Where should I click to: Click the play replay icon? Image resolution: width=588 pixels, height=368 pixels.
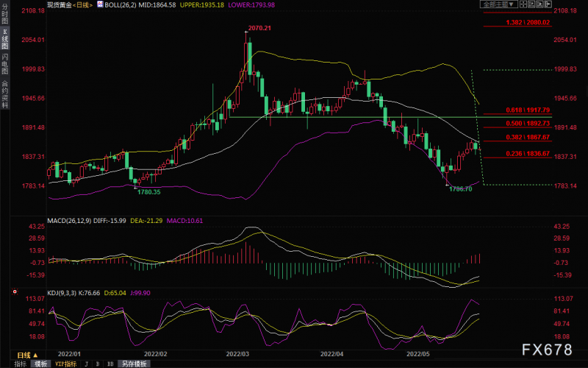tap(539, 4)
